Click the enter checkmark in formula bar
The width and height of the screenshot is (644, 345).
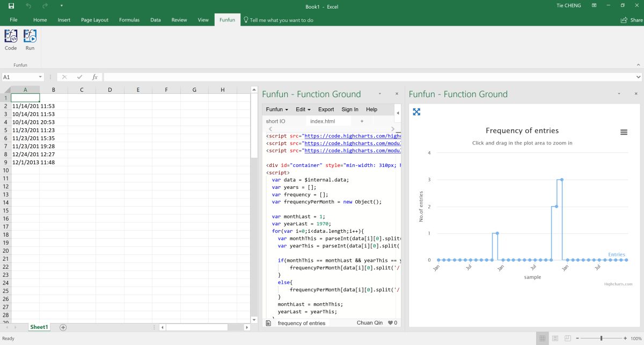[80, 77]
